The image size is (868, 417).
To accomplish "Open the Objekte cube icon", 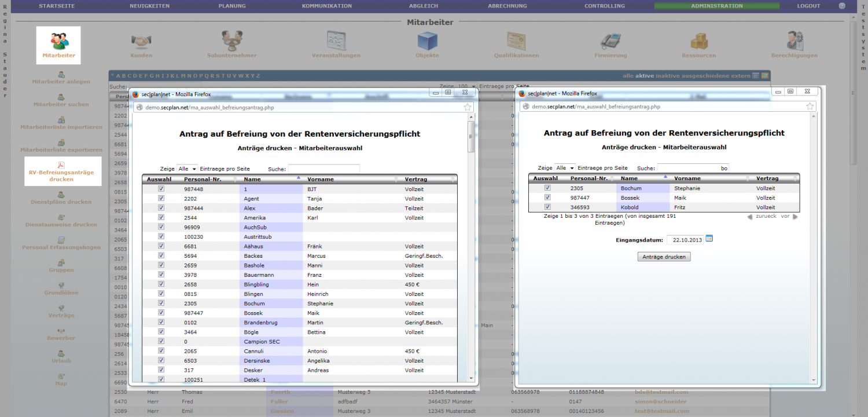I will pyautogui.click(x=427, y=41).
